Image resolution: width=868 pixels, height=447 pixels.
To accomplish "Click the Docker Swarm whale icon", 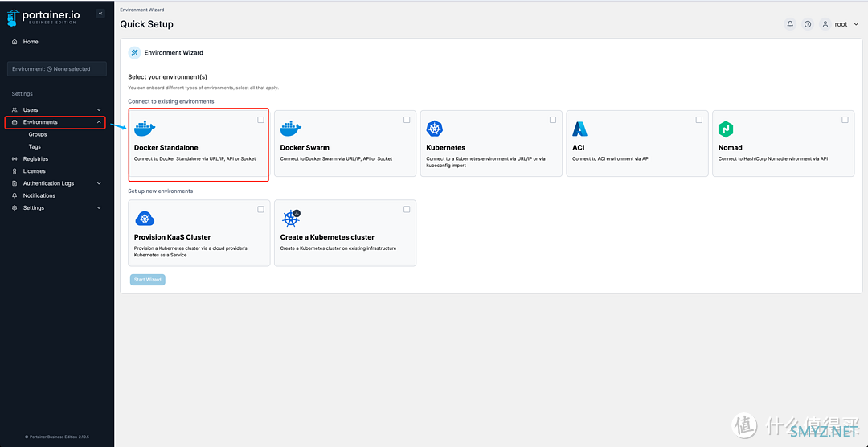I will (290, 129).
